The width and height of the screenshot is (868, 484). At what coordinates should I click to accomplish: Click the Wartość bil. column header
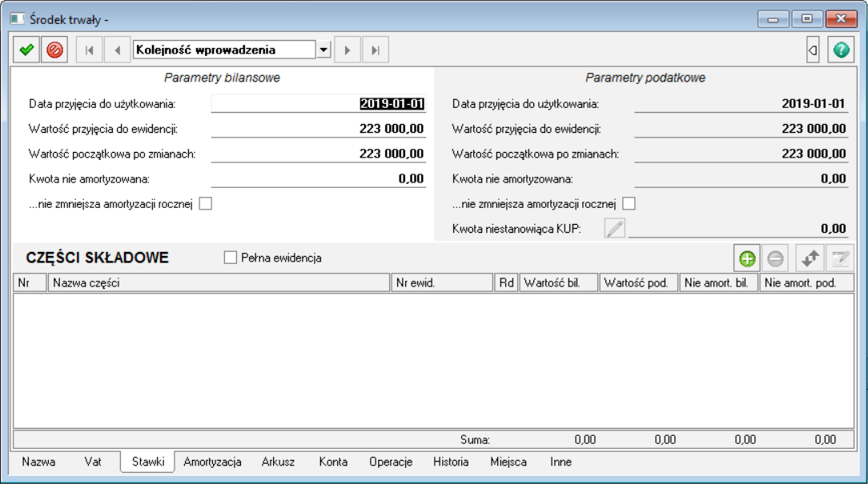click(x=558, y=282)
